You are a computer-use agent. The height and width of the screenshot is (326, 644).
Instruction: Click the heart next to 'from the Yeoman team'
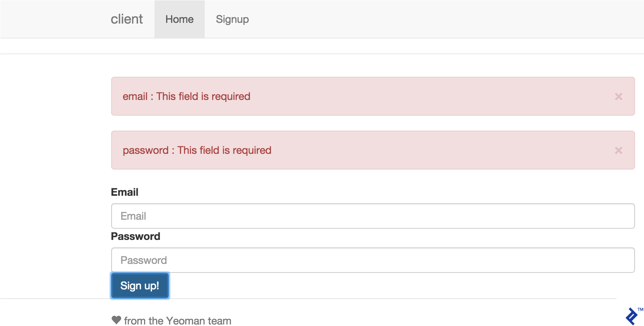[x=116, y=320]
